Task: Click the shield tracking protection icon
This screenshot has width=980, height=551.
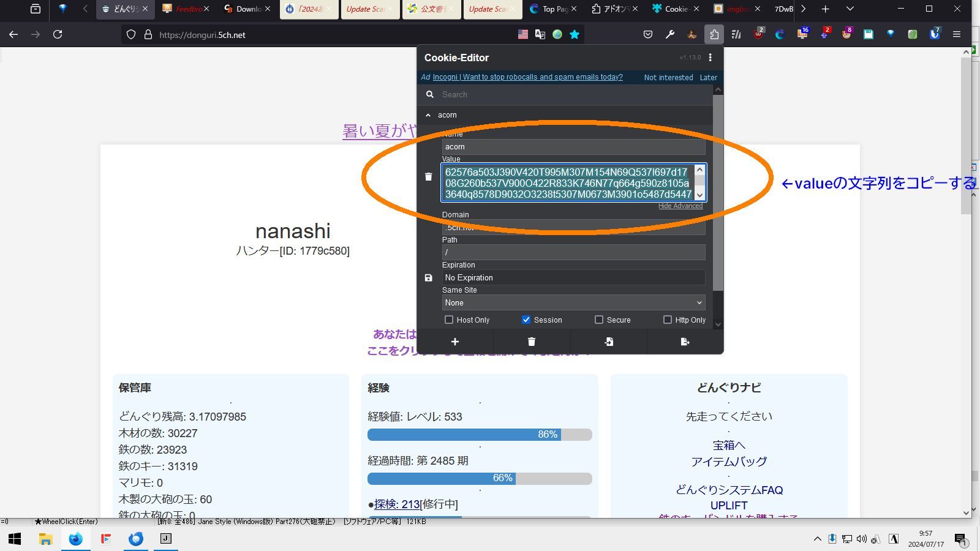Action: tap(131, 35)
